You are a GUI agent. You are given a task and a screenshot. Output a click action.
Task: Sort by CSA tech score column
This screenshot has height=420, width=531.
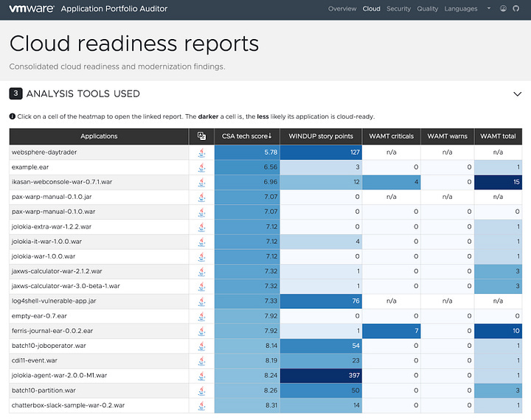click(247, 136)
